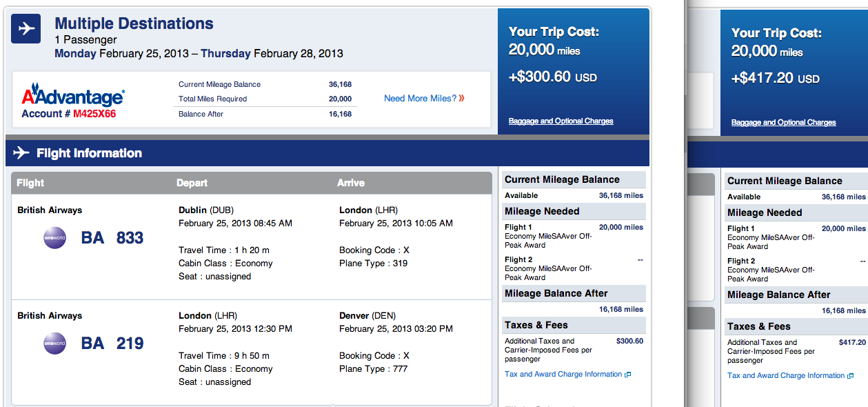This screenshot has width=868, height=407.
Task: Click the external link icon in right Taxes panel
Action: pyautogui.click(x=850, y=376)
